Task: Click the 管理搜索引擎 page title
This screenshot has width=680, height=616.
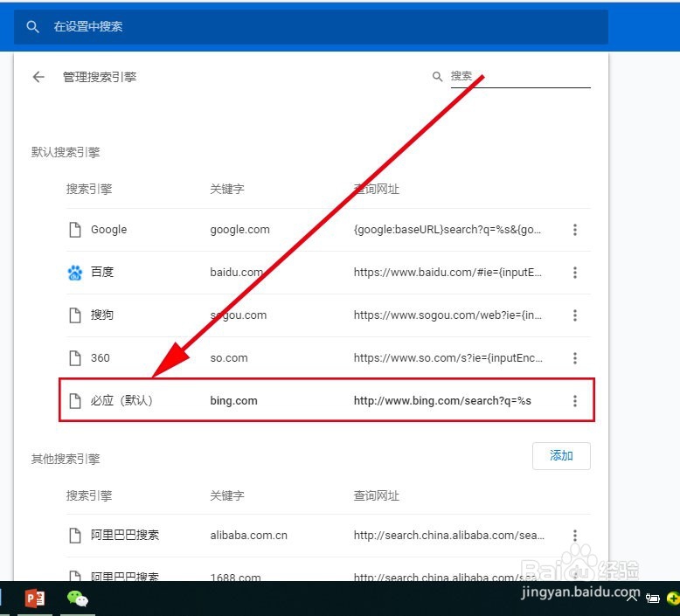Action: click(100, 77)
